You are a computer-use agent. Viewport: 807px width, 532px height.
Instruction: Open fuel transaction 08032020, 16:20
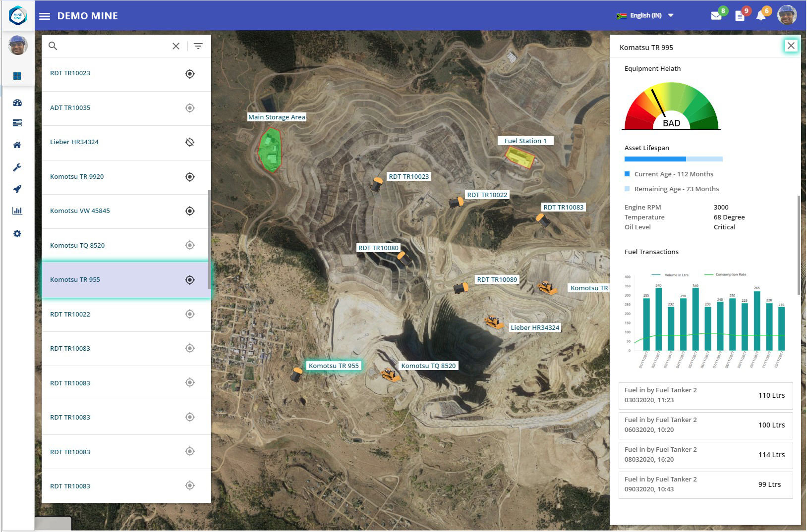click(706, 455)
